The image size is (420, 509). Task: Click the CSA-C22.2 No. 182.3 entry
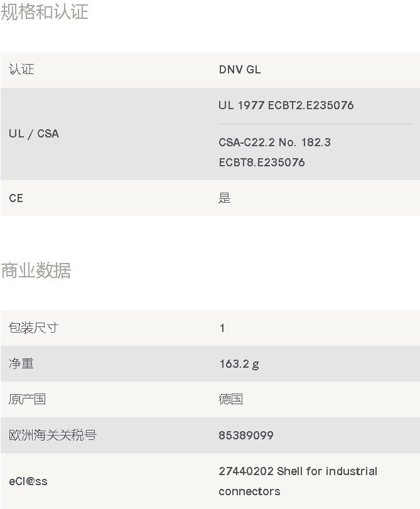[275, 142]
